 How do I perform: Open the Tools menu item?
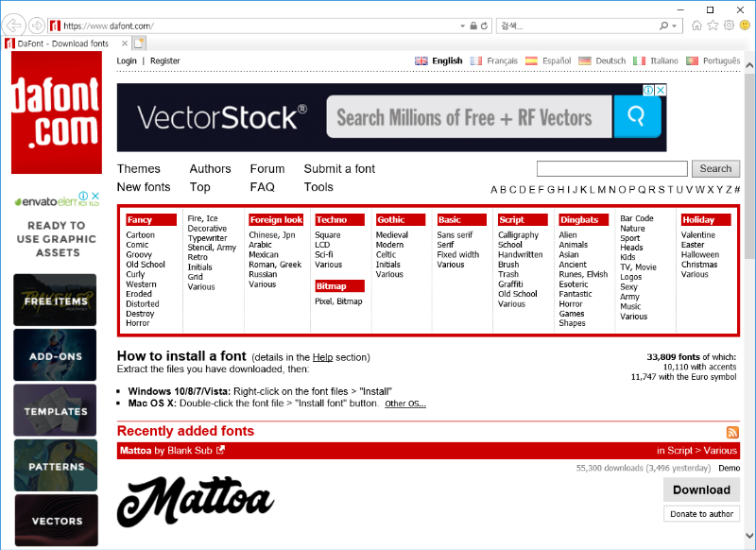pos(318,187)
